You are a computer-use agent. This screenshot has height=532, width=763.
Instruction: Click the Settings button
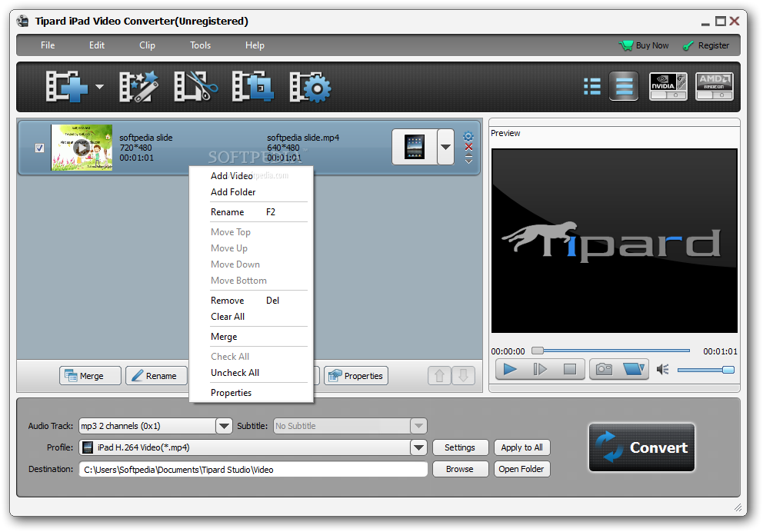(x=460, y=447)
